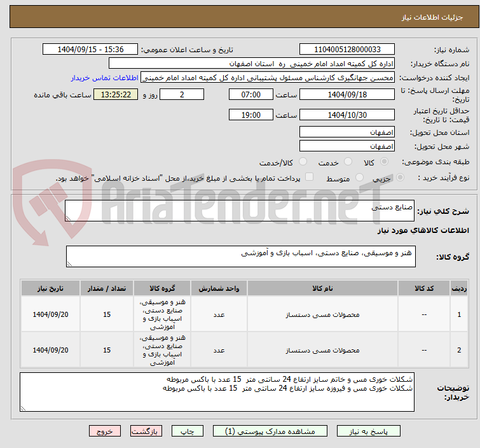Click the 'بازگشت' back button
Image resolution: width=480 pixels, height=448 pixels.
click(x=146, y=431)
